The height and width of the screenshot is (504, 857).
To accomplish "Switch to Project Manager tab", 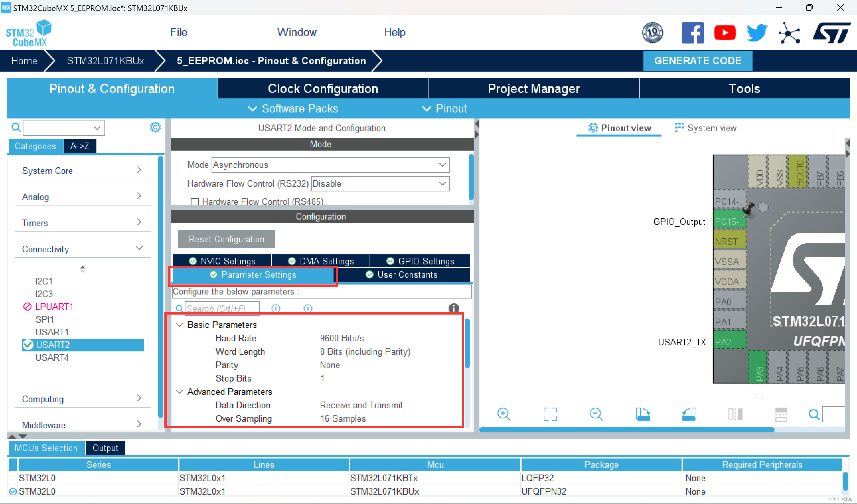I will tap(534, 88).
